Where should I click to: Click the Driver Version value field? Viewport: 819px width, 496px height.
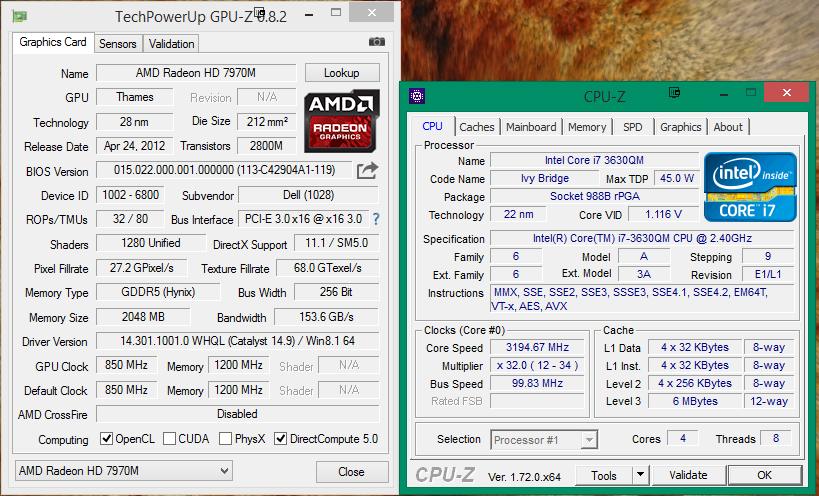(238, 341)
